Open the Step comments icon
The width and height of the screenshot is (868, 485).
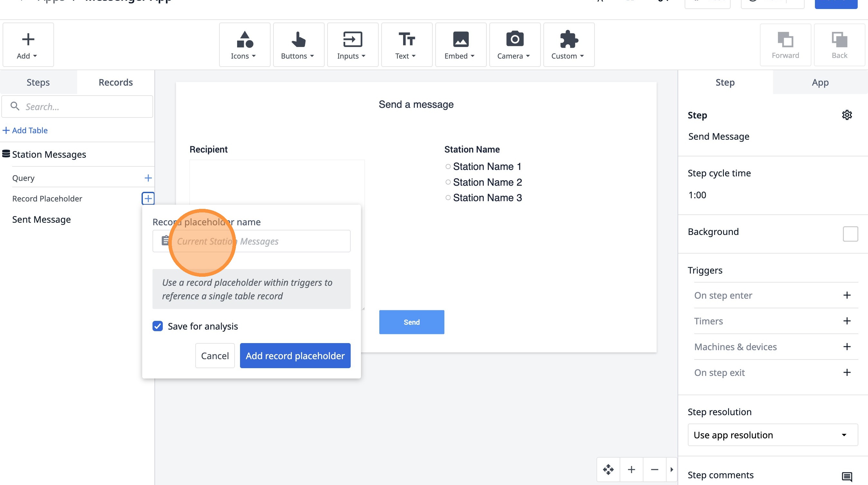847,476
